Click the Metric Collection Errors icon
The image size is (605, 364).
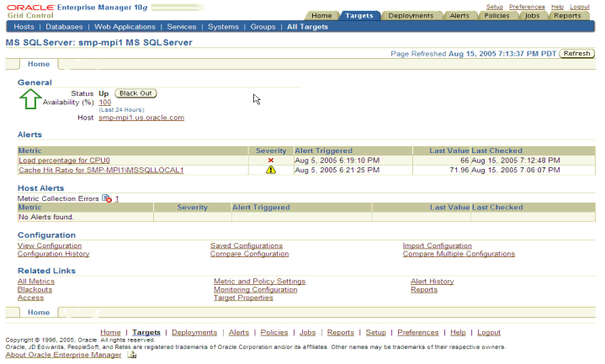click(x=106, y=198)
